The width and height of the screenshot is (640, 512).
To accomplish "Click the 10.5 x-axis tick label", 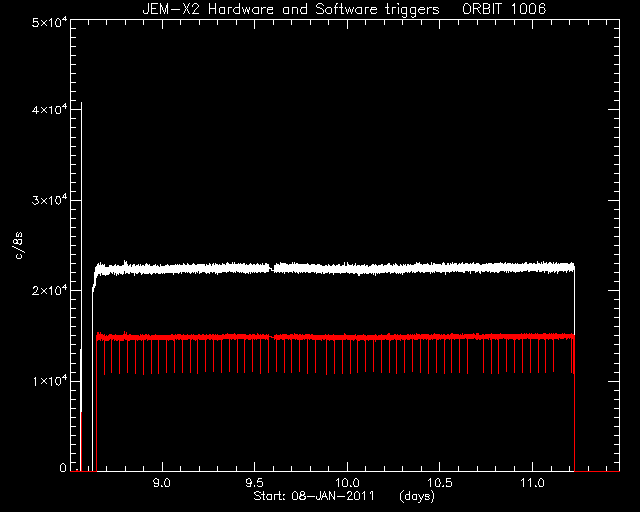I will 440,483.
